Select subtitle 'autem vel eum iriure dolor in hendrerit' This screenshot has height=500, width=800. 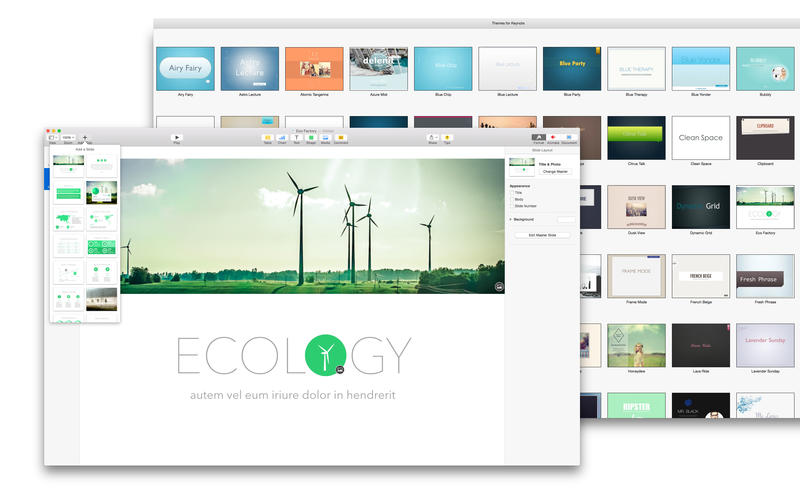click(293, 395)
